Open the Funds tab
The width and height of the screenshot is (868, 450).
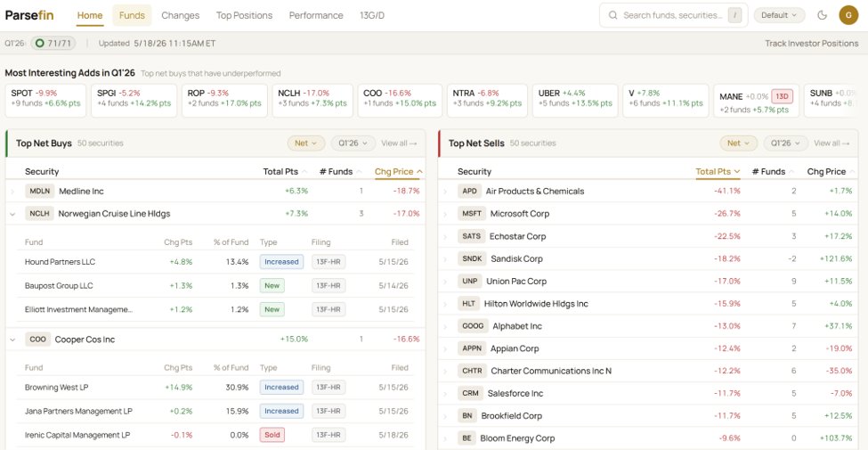click(132, 15)
